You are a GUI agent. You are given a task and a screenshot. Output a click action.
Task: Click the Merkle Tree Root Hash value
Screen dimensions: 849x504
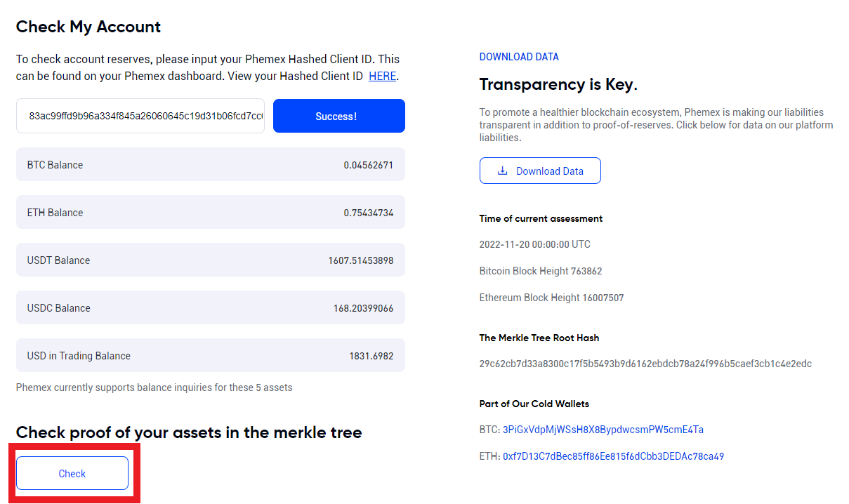click(645, 364)
